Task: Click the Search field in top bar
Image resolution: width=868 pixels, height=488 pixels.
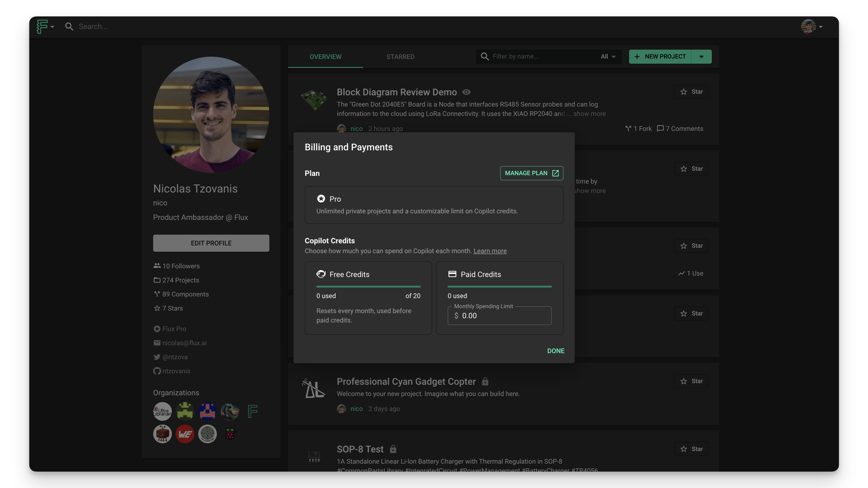Action: [93, 27]
